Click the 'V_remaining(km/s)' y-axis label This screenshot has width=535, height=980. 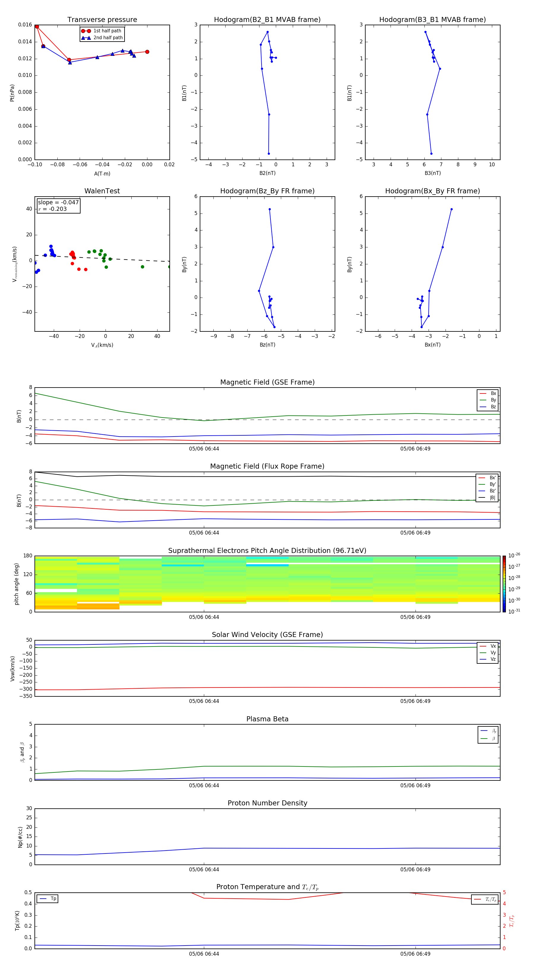coord(15,264)
